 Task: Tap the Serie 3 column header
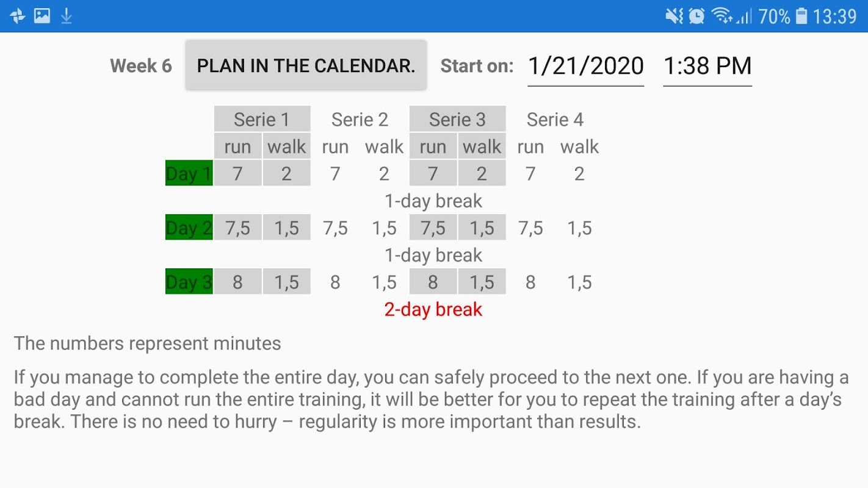457,119
